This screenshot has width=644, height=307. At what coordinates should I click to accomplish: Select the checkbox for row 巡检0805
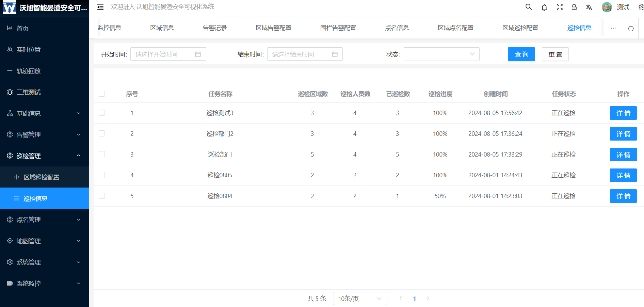[102, 175]
